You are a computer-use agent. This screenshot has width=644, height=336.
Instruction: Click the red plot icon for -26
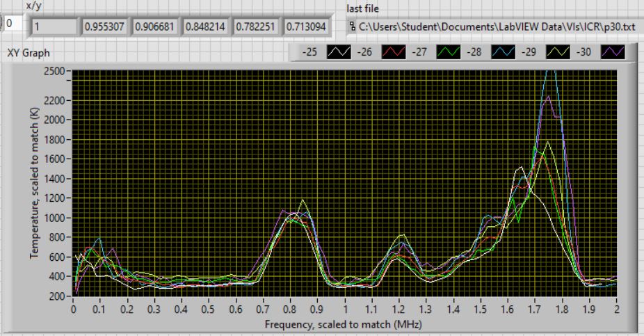point(393,52)
